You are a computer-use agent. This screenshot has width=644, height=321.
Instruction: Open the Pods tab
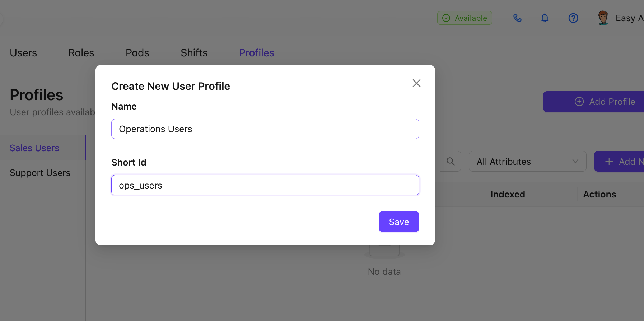pos(137,53)
